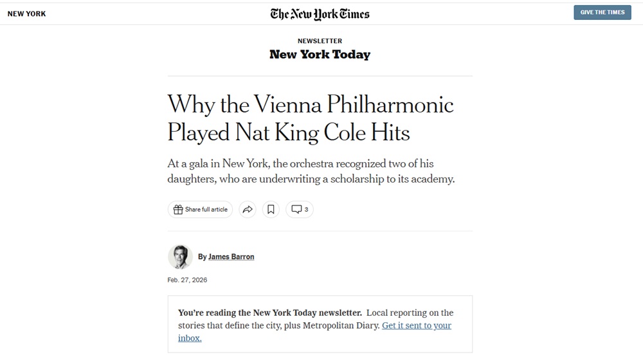The image size is (643, 364).
Task: Go home via The New York Times logo
Action: [320, 14]
